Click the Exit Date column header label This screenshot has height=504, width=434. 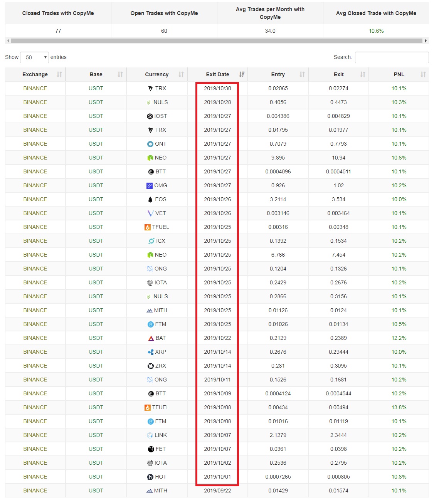coord(217,74)
